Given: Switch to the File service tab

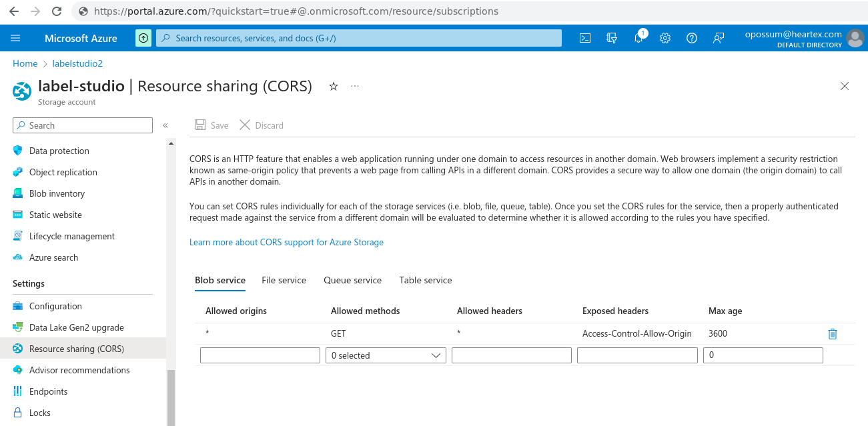Looking at the screenshot, I should pos(284,281).
